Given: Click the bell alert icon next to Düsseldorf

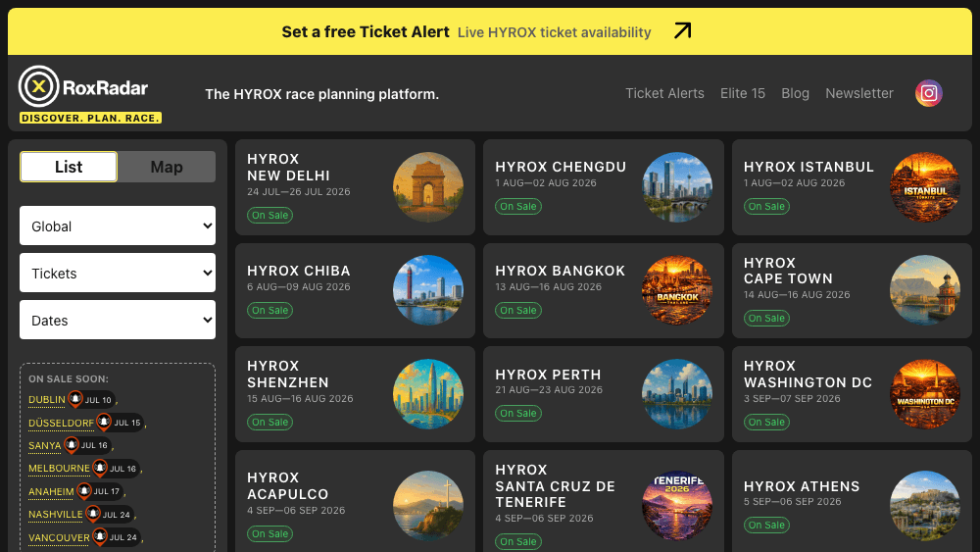Looking at the screenshot, I should click(x=104, y=422).
